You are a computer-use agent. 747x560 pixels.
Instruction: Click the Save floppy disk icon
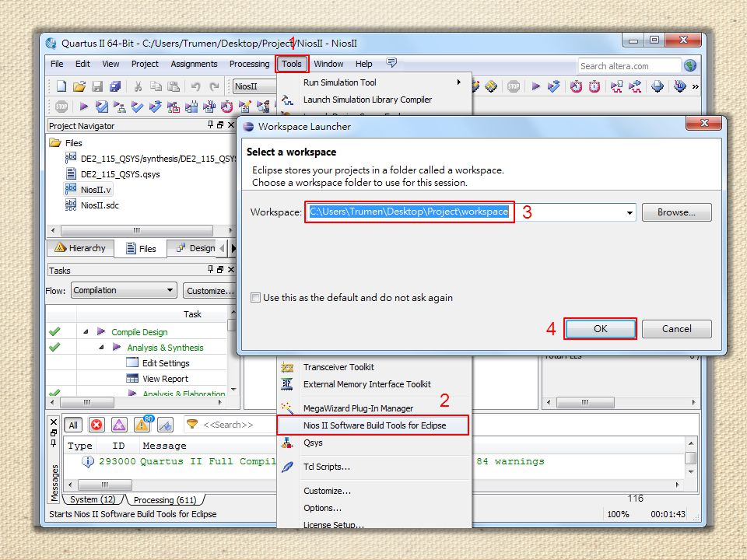pos(97,86)
